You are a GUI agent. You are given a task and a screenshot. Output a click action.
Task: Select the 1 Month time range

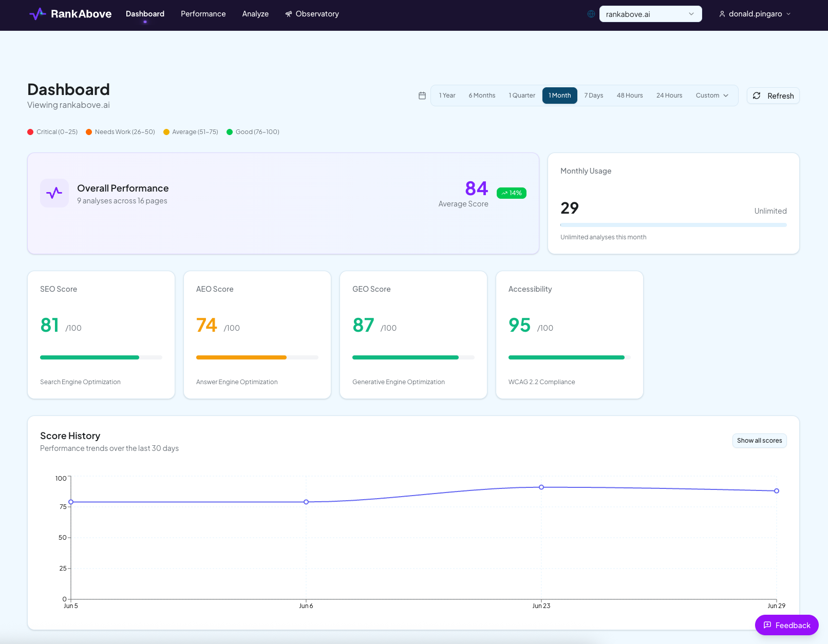[560, 96]
